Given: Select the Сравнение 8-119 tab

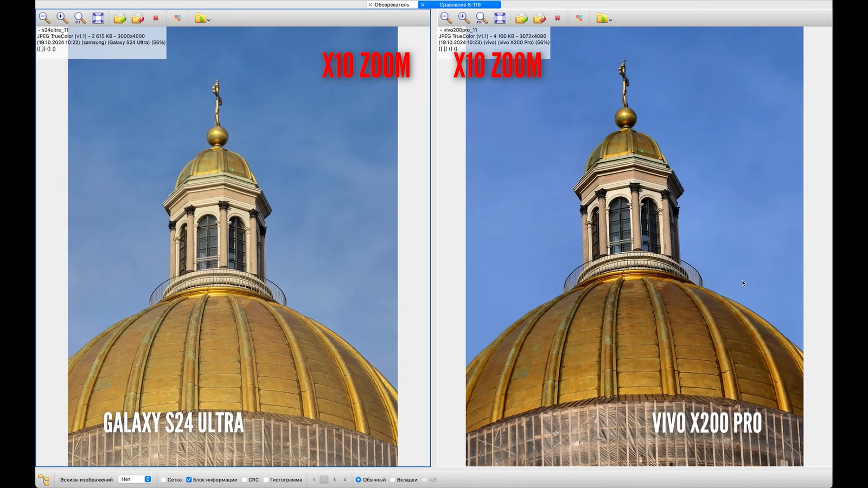Looking at the screenshot, I should pyautogui.click(x=459, y=4).
